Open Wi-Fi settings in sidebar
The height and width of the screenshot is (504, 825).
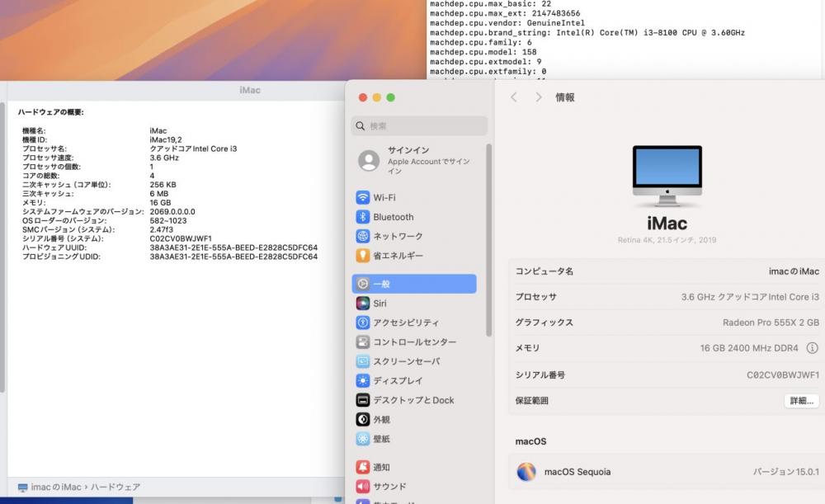384,198
